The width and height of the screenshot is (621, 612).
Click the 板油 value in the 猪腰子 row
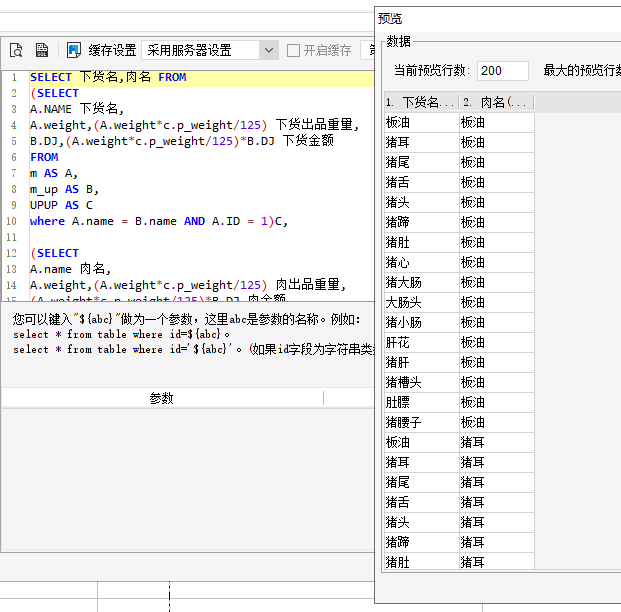coord(497,422)
